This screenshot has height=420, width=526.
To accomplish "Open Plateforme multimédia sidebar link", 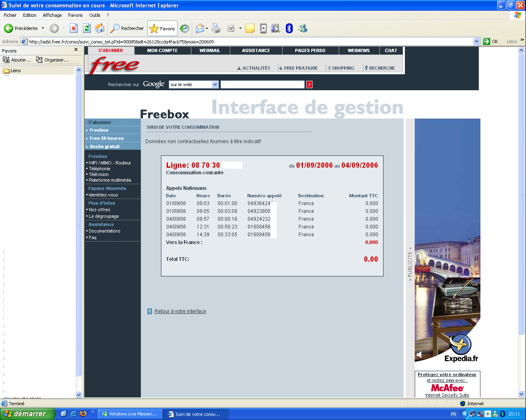I will tap(110, 180).
